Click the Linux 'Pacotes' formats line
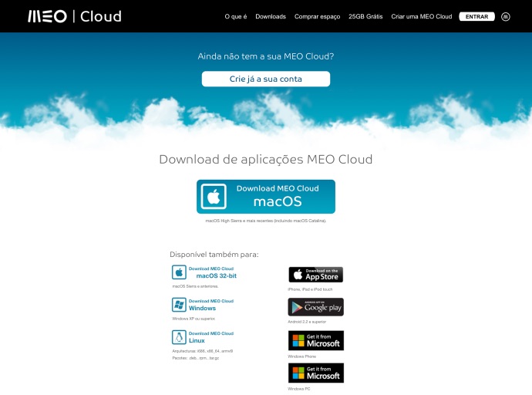 (x=195, y=358)
